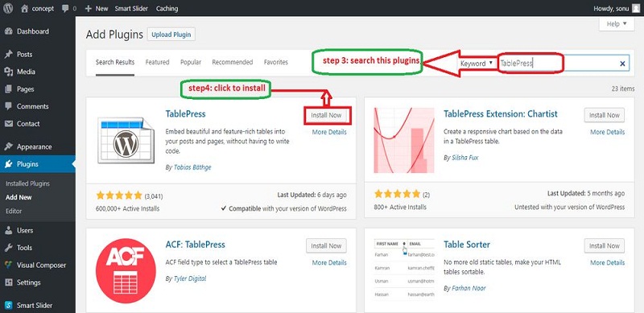Open Caching in the admin bar
644x313 pixels.
pyautogui.click(x=167, y=8)
